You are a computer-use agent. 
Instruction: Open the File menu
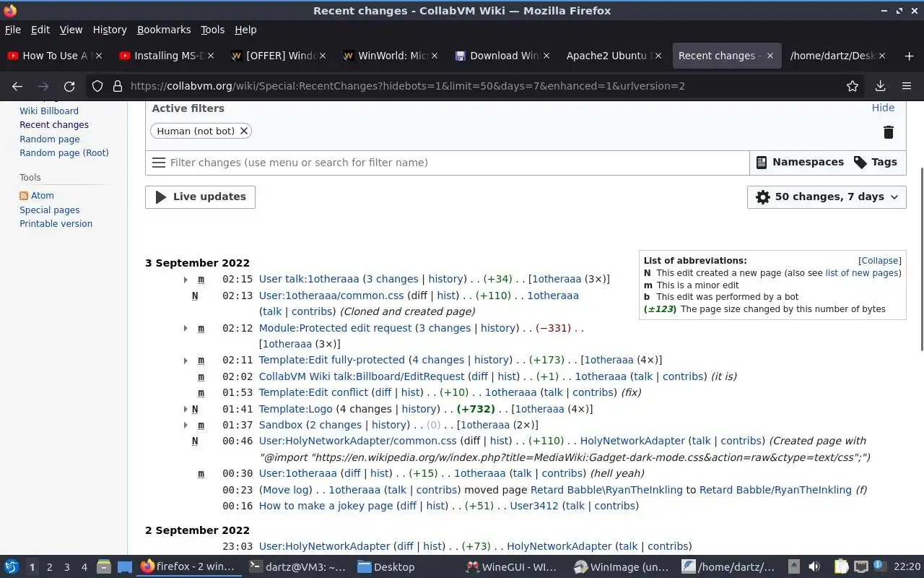(x=13, y=30)
